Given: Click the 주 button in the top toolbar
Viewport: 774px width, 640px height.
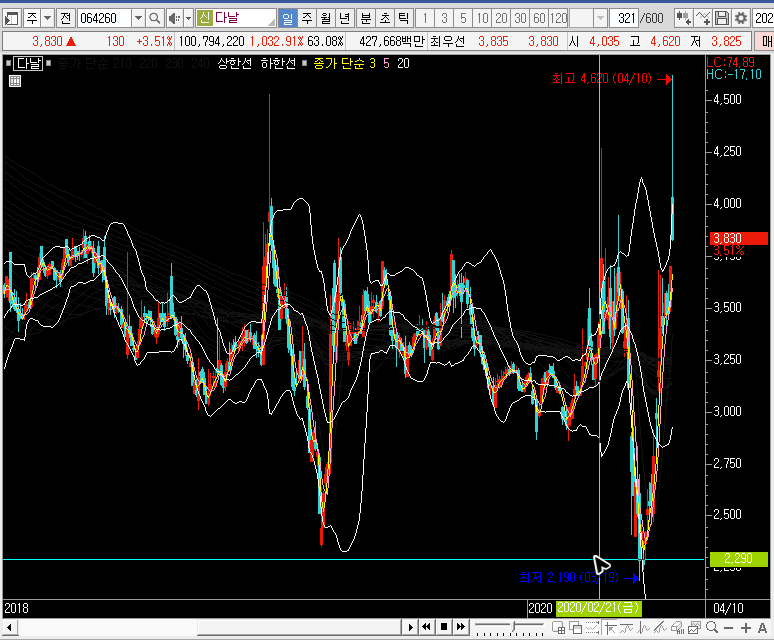Looking at the screenshot, I should coord(32,19).
